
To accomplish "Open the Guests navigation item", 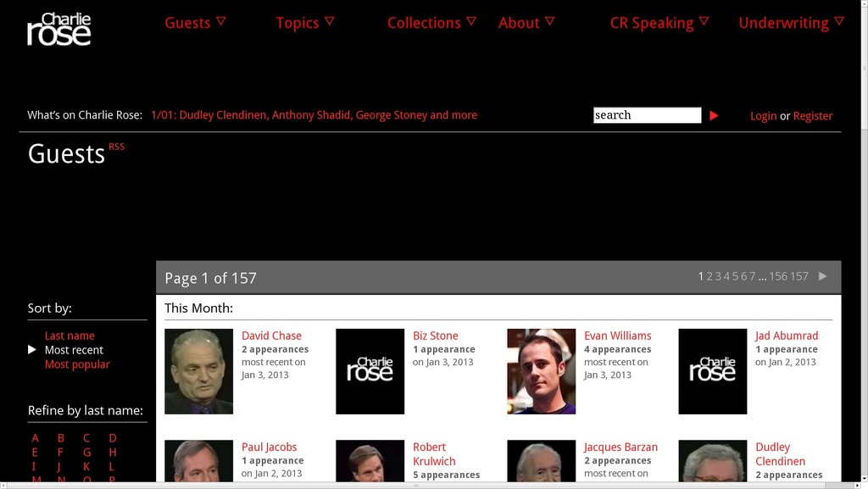I will [187, 23].
